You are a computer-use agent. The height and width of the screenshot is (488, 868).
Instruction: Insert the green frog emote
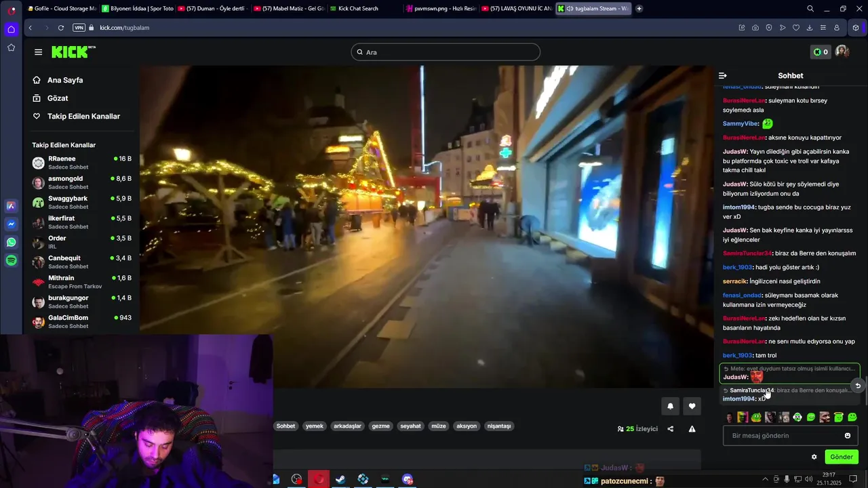click(756, 417)
